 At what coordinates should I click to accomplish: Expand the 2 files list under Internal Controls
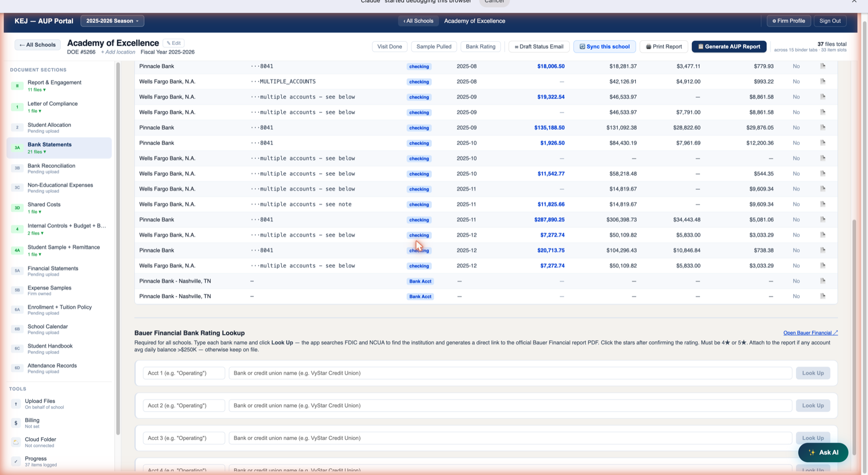click(36, 233)
